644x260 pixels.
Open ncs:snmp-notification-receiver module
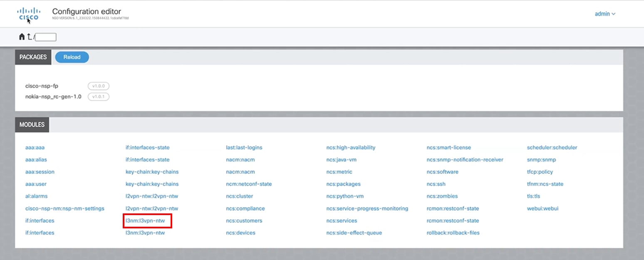tap(465, 159)
